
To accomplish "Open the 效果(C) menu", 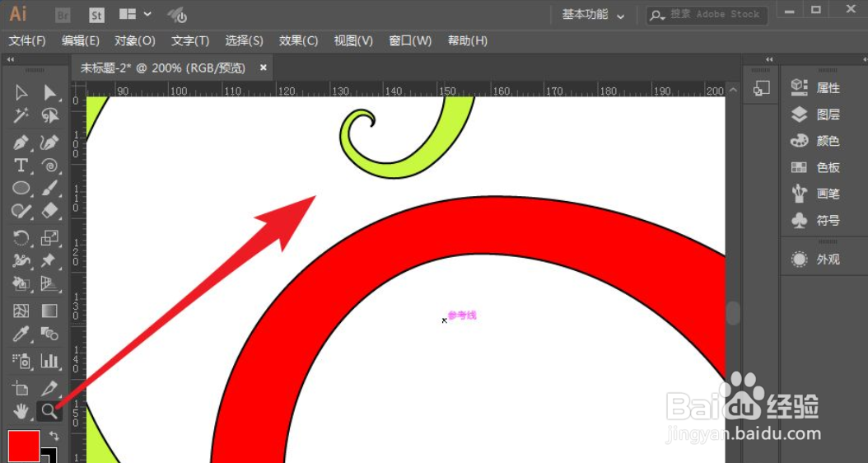I will click(298, 41).
